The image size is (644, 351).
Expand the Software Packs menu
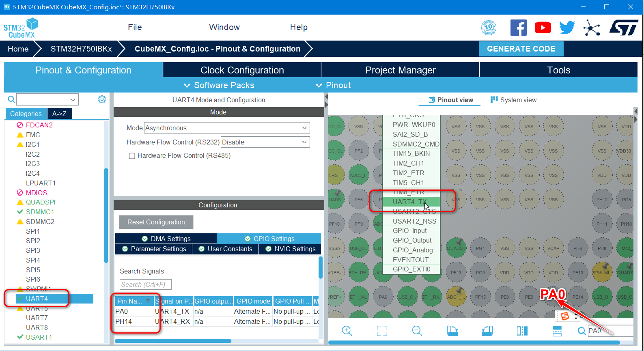point(219,85)
